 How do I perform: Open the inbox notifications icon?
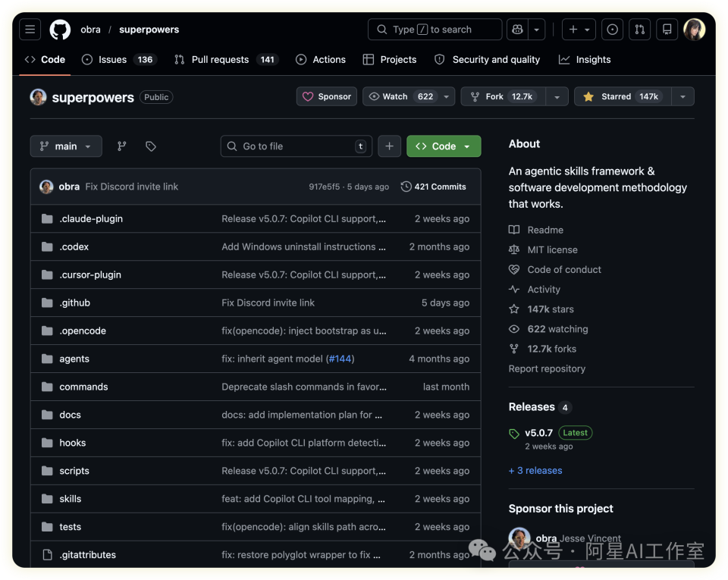[667, 30]
